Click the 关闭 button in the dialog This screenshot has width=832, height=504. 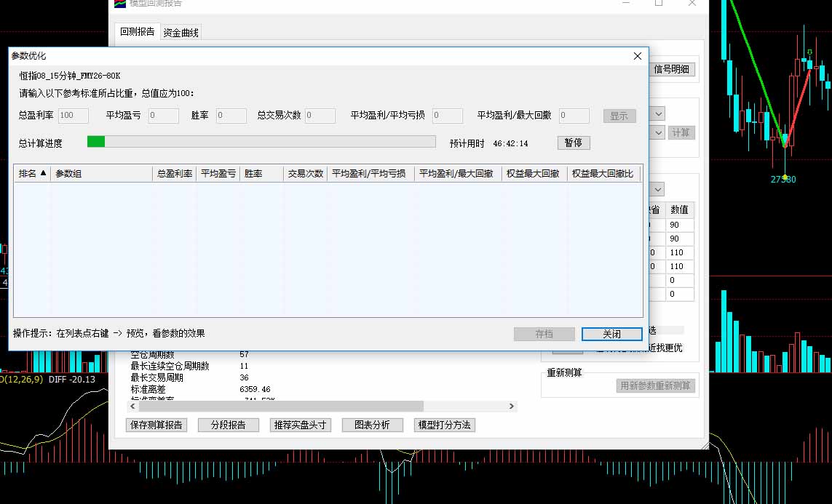click(611, 334)
